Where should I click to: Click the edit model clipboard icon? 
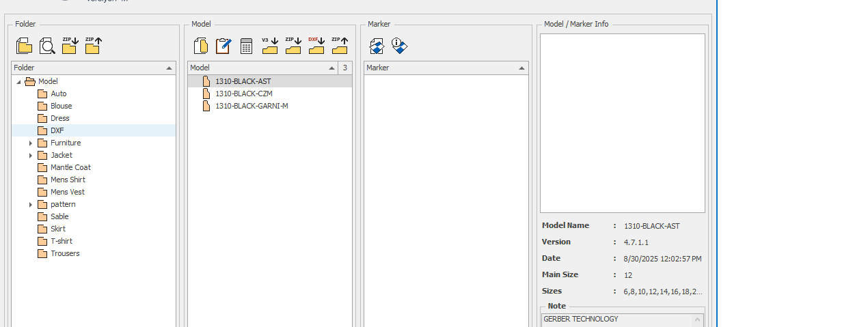pyautogui.click(x=223, y=46)
